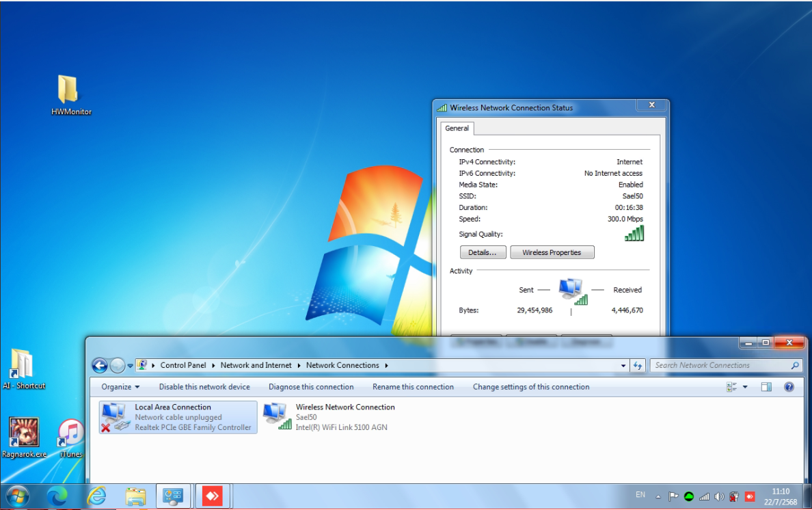Open the change view dropdown arrow
This screenshot has width=812, height=510.
click(x=745, y=387)
